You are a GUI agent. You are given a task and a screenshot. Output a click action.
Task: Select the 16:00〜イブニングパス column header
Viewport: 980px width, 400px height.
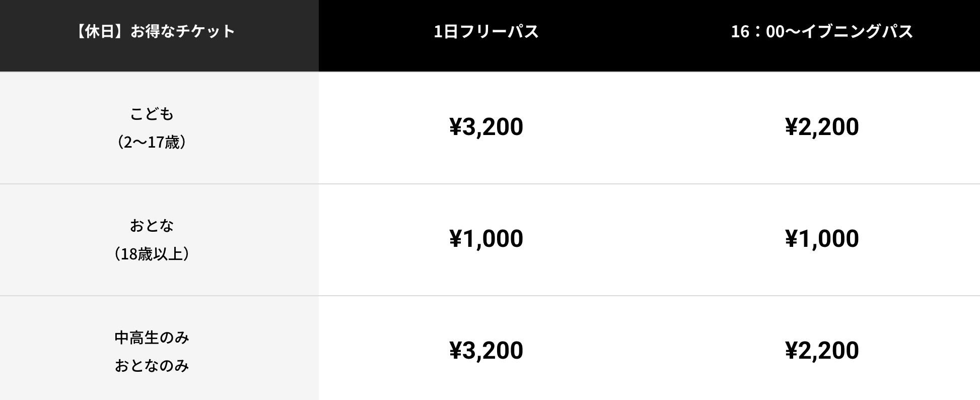[822, 31]
